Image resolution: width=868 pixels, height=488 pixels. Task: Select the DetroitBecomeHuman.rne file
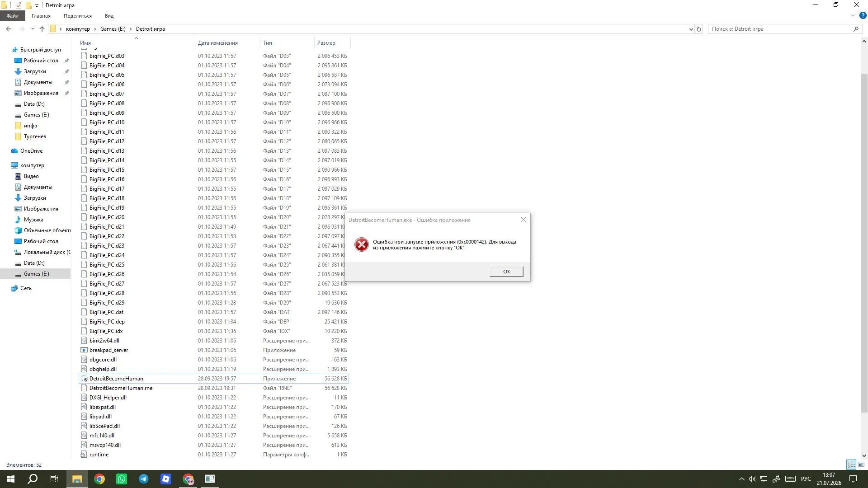point(214,388)
